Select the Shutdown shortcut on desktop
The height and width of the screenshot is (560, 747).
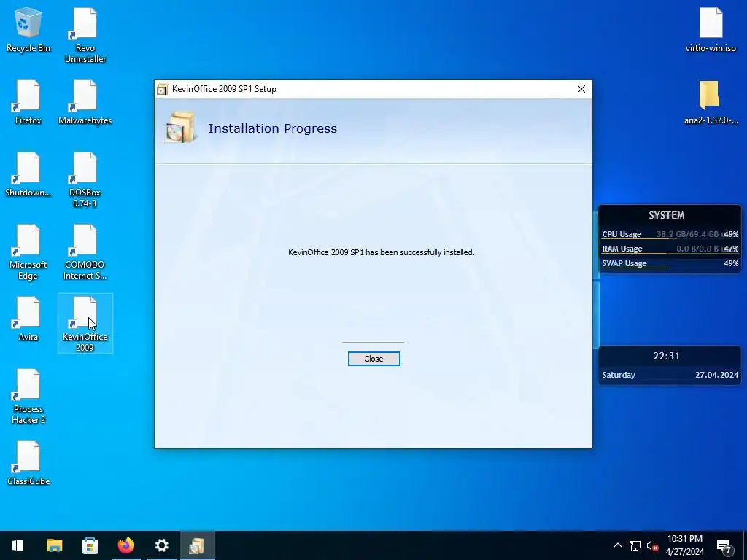click(28, 175)
